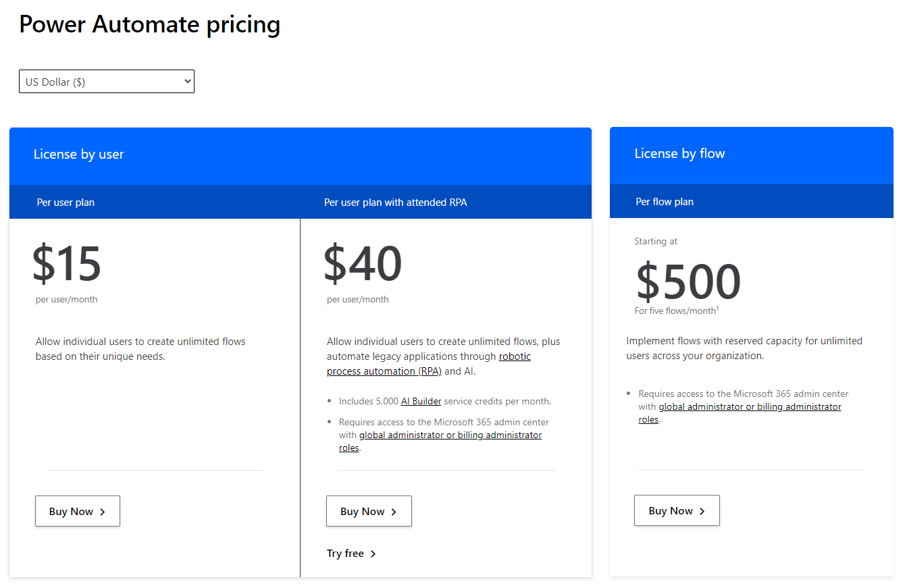Image resolution: width=905 pixels, height=588 pixels.
Task: Click chevron arrow in Per user plan Buy Now
Action: [103, 512]
